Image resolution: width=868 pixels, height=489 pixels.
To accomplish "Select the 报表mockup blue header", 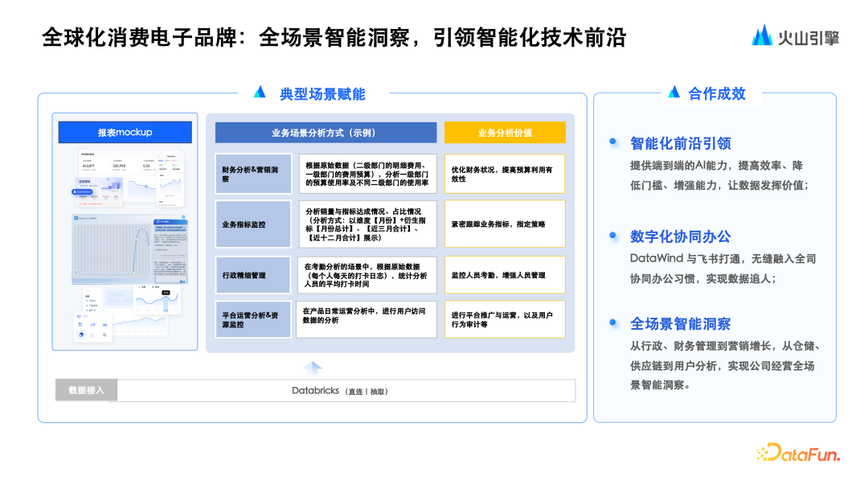I will 125,133.
